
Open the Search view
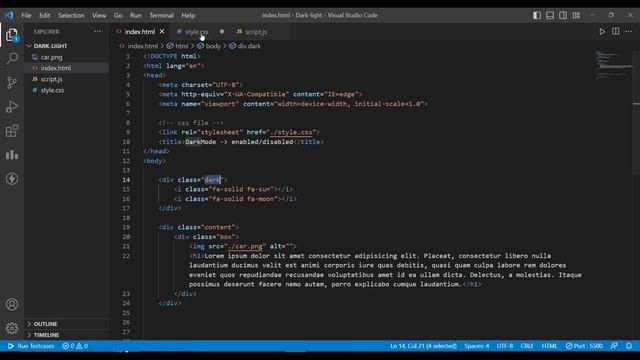tap(12, 58)
